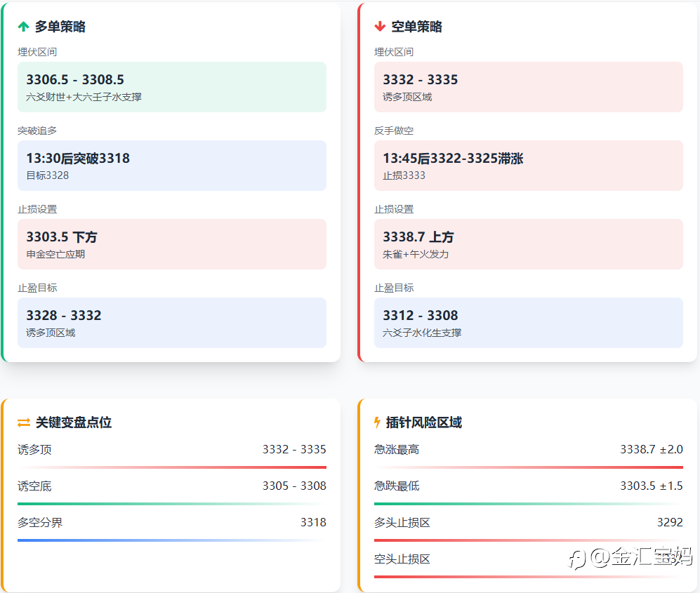Select the 3338.7 上方 stop-loss box
The height and width of the screenshot is (593, 700).
pos(528,244)
